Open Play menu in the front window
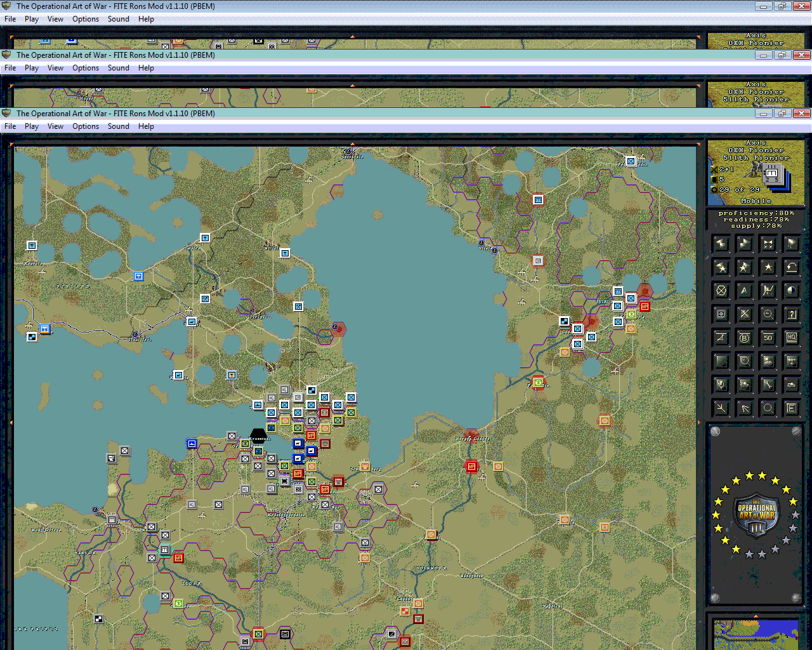The height and width of the screenshot is (650, 812). [x=32, y=126]
